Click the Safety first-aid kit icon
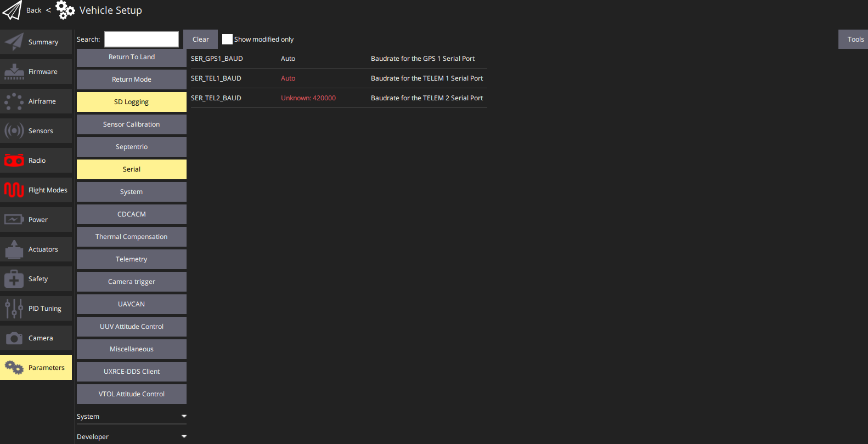Screen dimensions: 868x444 [14, 279]
